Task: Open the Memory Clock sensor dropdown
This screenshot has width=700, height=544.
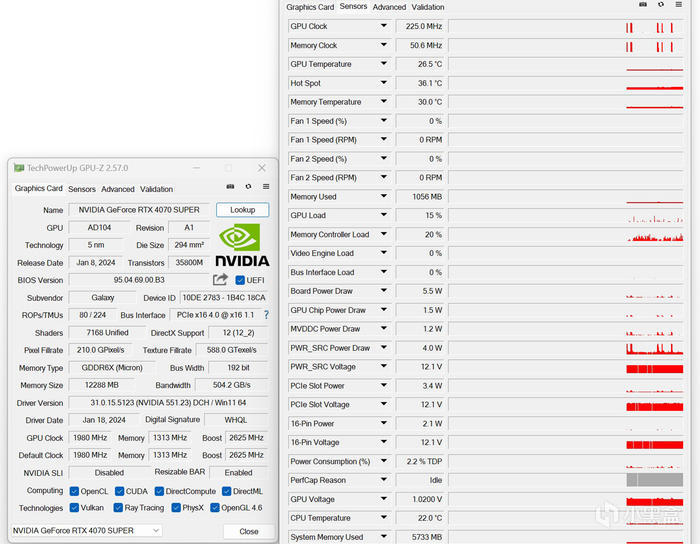Action: point(383,45)
